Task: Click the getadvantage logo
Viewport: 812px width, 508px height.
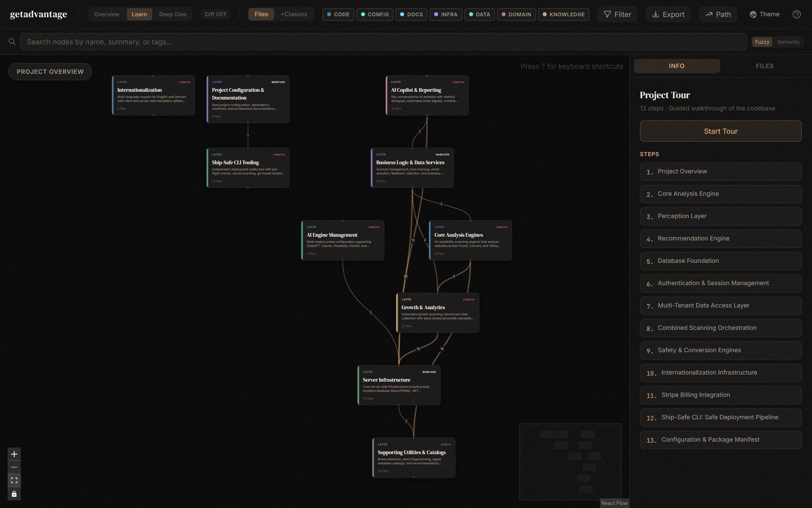Action: (x=39, y=14)
